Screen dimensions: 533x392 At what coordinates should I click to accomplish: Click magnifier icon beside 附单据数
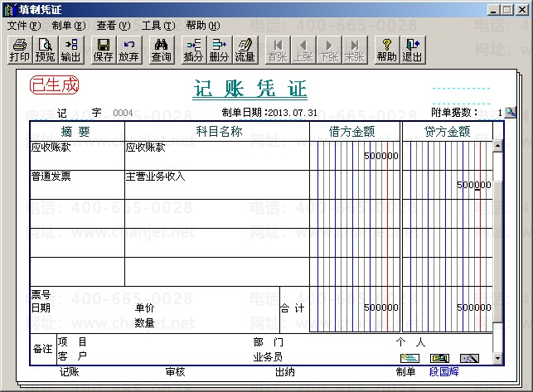510,112
